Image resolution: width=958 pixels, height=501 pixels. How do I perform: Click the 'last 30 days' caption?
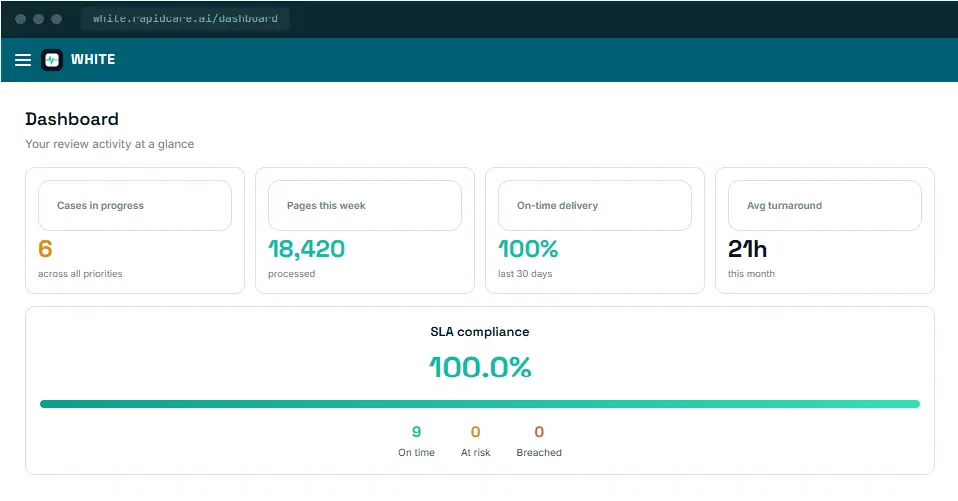[x=525, y=274]
